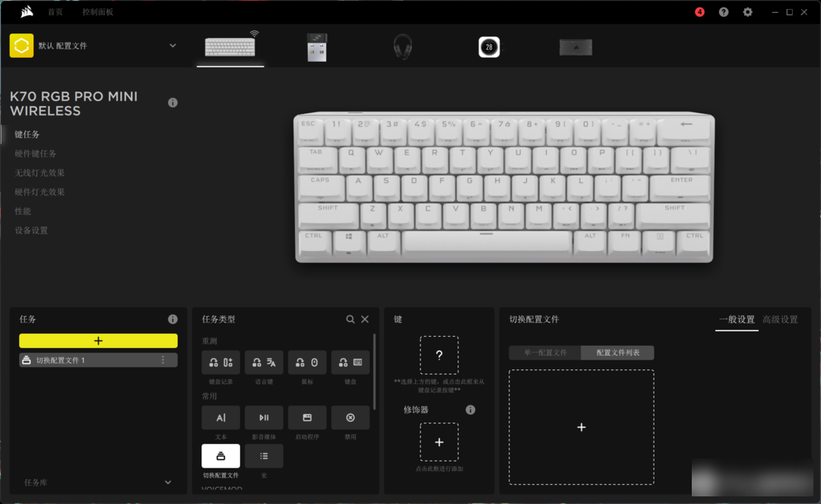Viewport: 821px width, 504px height.
Task: Click the ESC key on keyboard image
Action: pos(309,130)
